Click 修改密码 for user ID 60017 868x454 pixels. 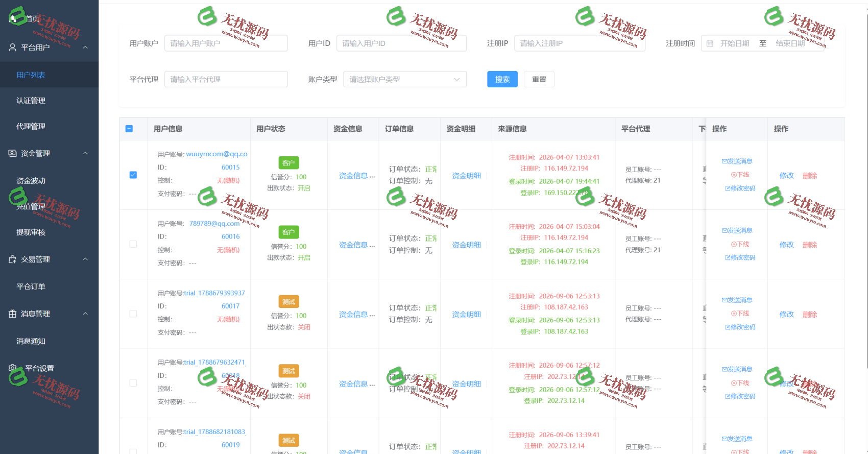740,327
